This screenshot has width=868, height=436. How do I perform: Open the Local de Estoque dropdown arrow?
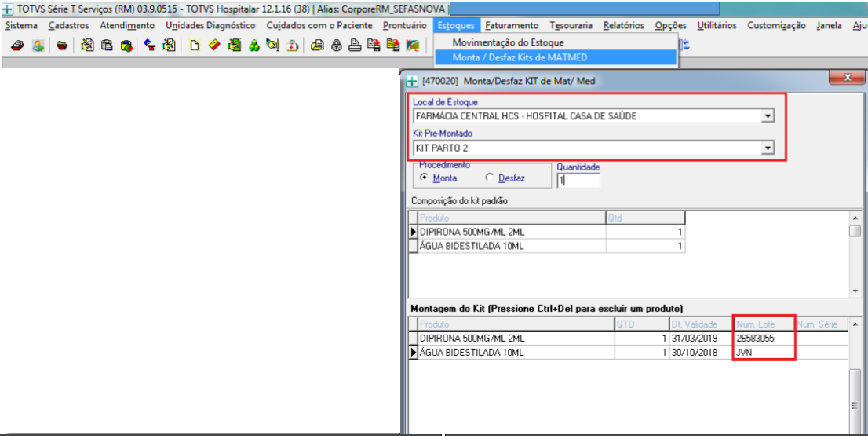(x=768, y=116)
